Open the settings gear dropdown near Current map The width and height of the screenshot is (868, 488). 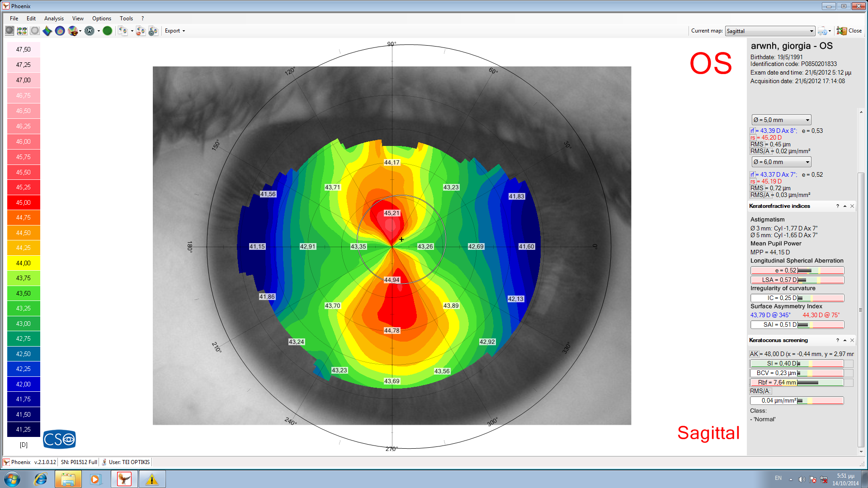click(x=824, y=31)
